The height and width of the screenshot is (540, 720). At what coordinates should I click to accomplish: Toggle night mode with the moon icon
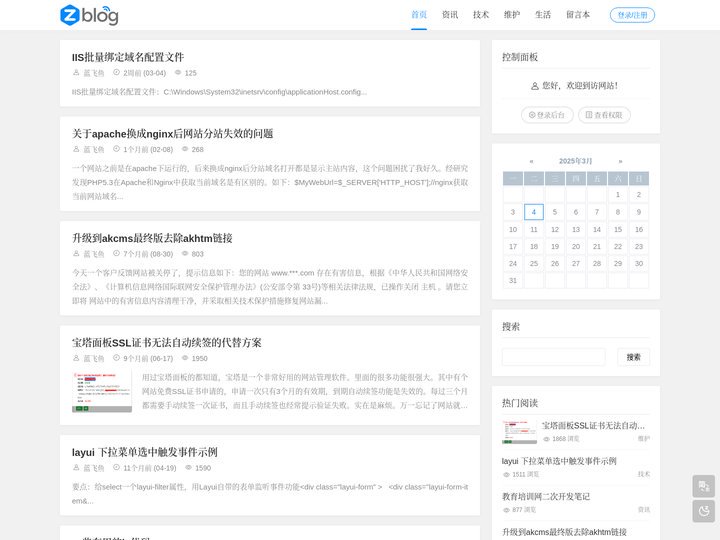(703, 512)
